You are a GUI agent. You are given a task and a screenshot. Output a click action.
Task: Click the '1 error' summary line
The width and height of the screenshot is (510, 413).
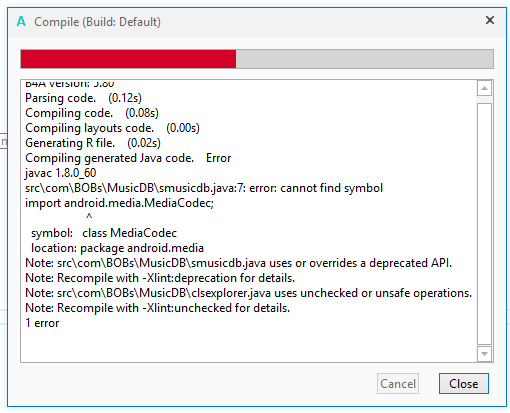click(42, 323)
